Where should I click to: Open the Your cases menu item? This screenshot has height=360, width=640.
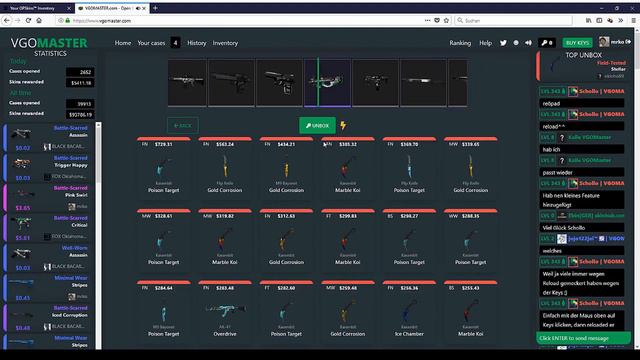click(x=151, y=43)
